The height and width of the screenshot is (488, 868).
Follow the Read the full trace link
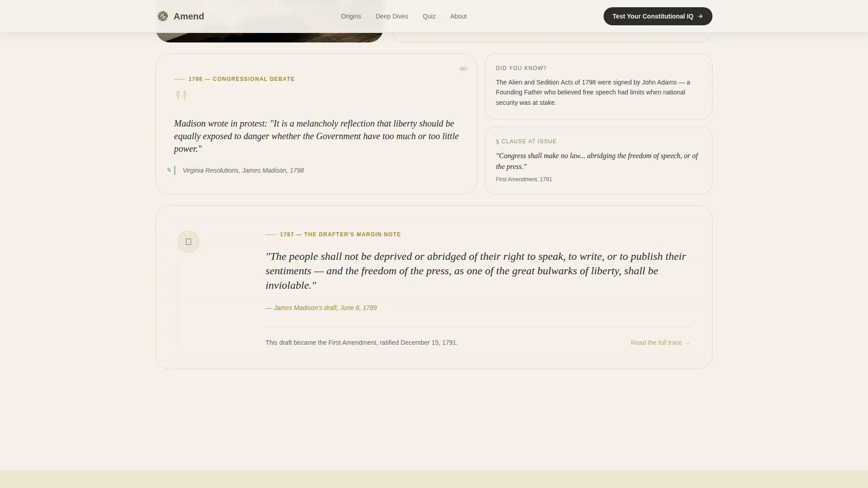tap(660, 343)
